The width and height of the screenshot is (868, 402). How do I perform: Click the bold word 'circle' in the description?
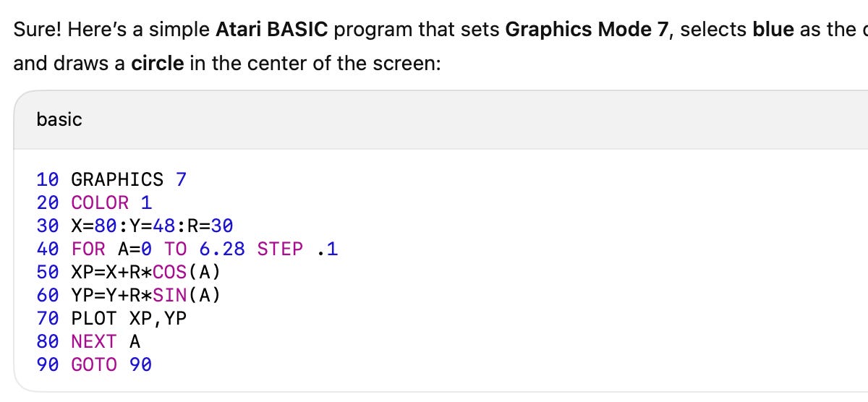pos(158,63)
